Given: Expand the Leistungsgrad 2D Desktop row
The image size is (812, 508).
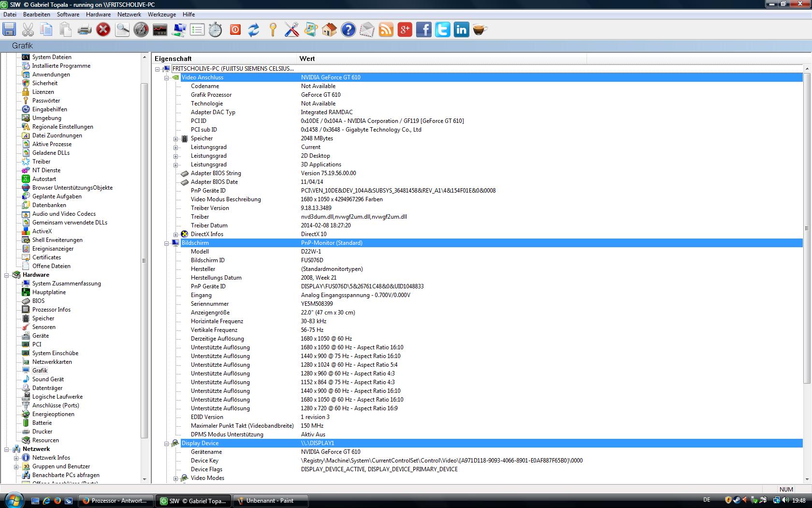Looking at the screenshot, I should [x=176, y=156].
